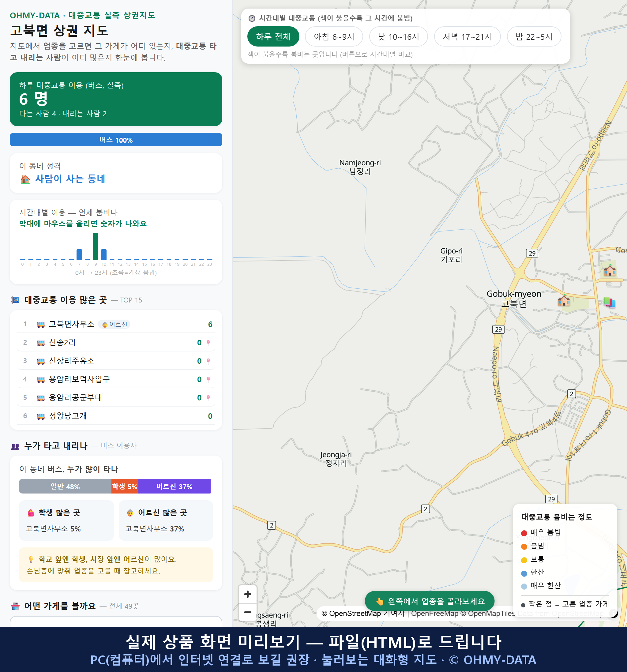This screenshot has height=672, width=627.
Task: Click the 한산 blue legend dot
Action: click(524, 573)
